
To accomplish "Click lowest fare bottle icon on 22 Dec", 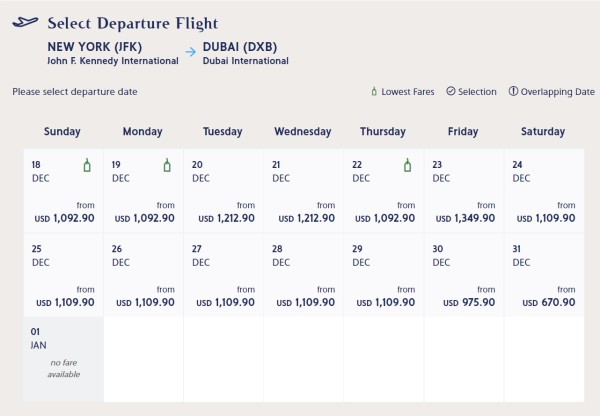I will point(407,166).
